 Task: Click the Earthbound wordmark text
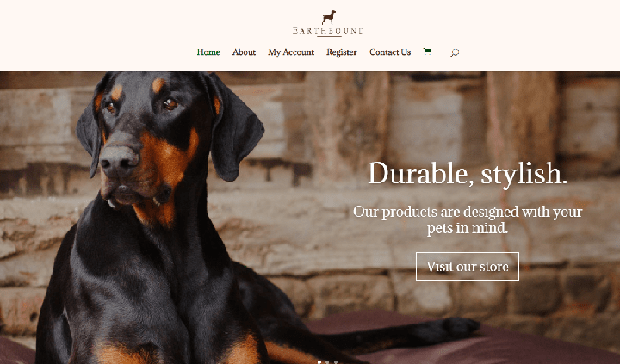point(328,30)
